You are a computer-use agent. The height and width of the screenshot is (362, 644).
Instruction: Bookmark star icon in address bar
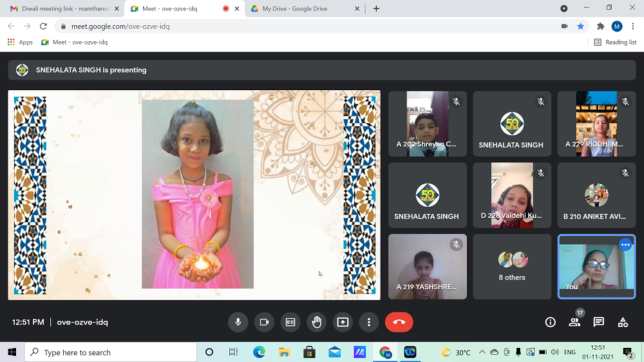[580, 26]
